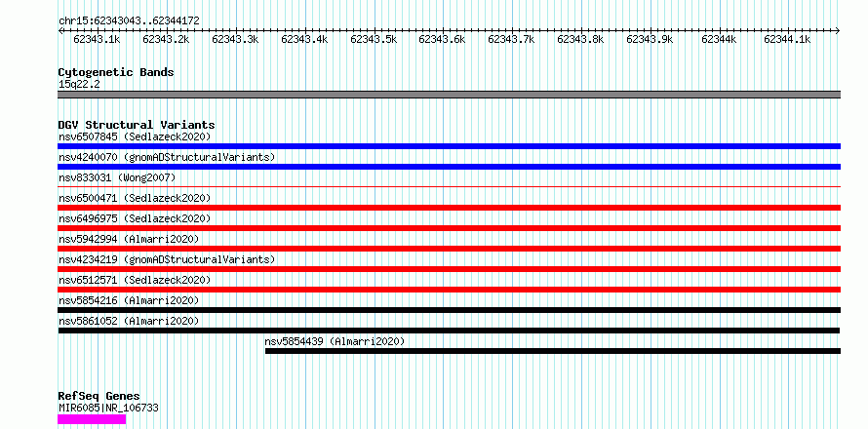Click the chr15:62343043..62344172 region label
The height and width of the screenshot is (429, 868).
point(129,21)
